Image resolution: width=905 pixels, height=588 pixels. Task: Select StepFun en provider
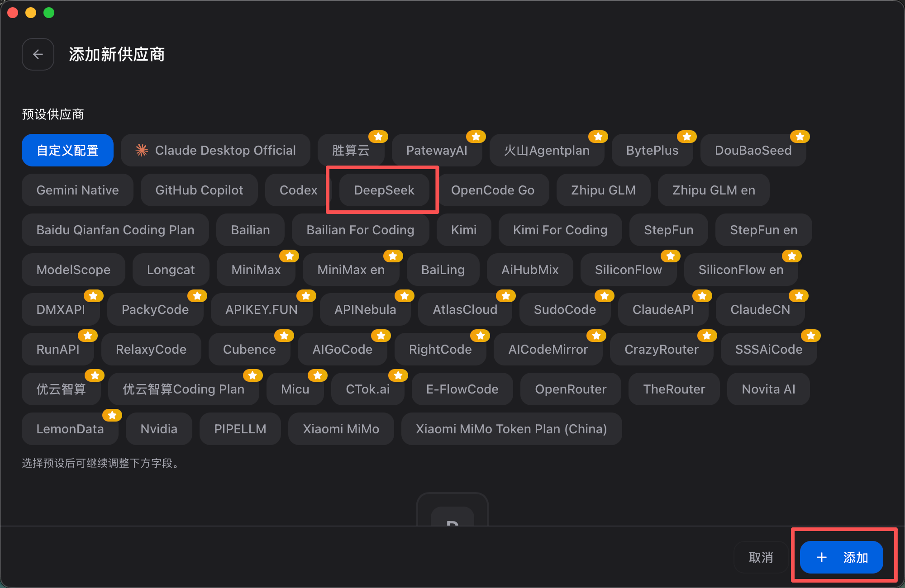click(x=763, y=230)
